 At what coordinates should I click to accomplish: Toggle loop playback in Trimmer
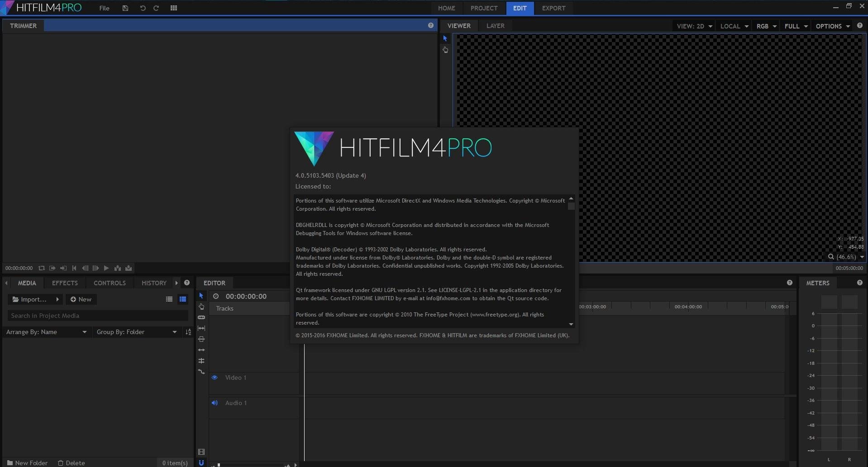[x=42, y=268]
